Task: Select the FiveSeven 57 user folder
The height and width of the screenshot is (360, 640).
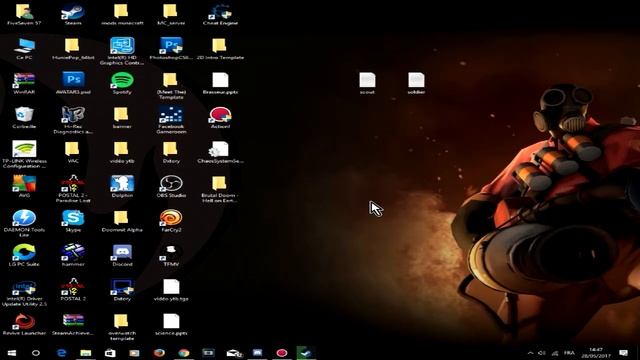Action: tap(24, 14)
